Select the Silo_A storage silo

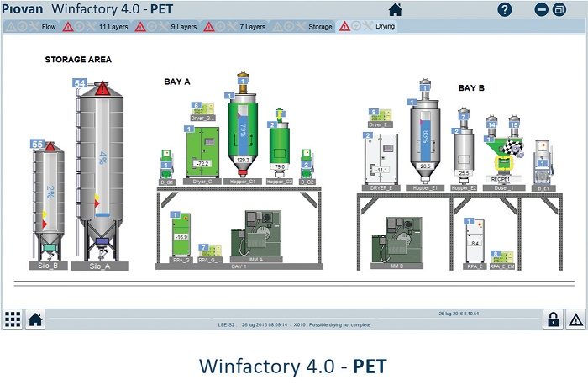101,172
